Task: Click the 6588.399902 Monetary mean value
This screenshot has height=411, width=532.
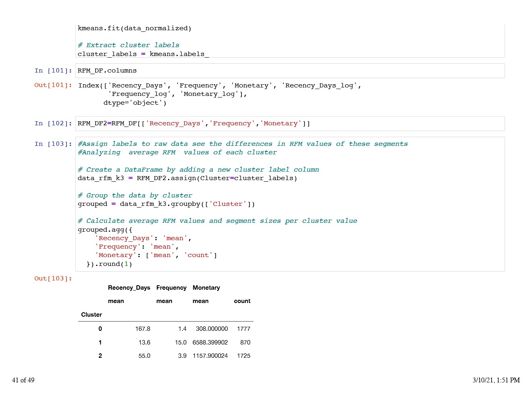Action: coord(210,342)
